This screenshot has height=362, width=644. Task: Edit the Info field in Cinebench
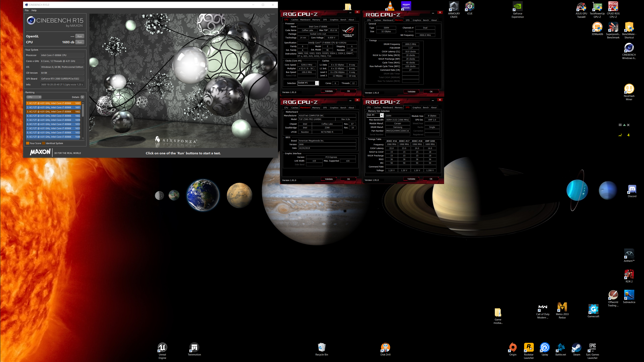coord(62,85)
